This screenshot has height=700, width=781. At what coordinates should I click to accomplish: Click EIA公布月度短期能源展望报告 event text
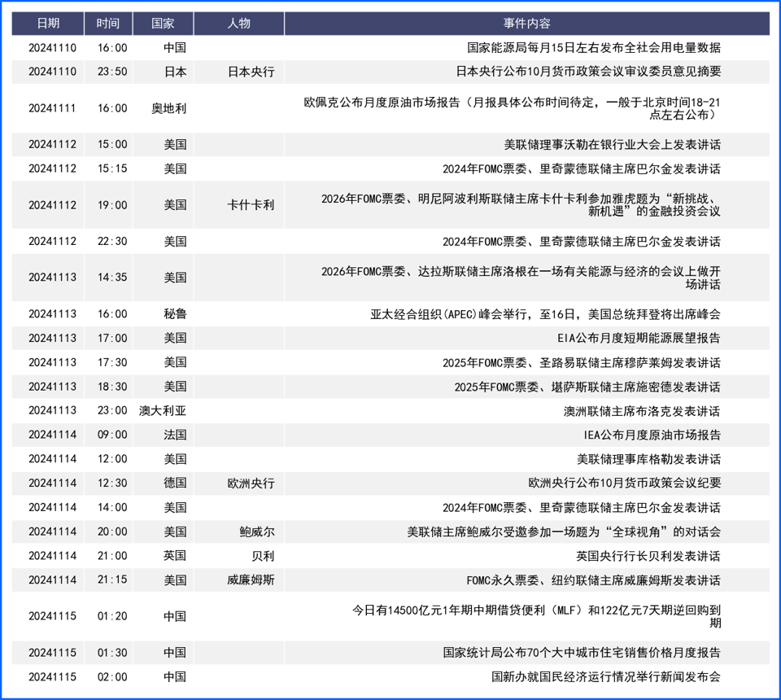point(639,339)
